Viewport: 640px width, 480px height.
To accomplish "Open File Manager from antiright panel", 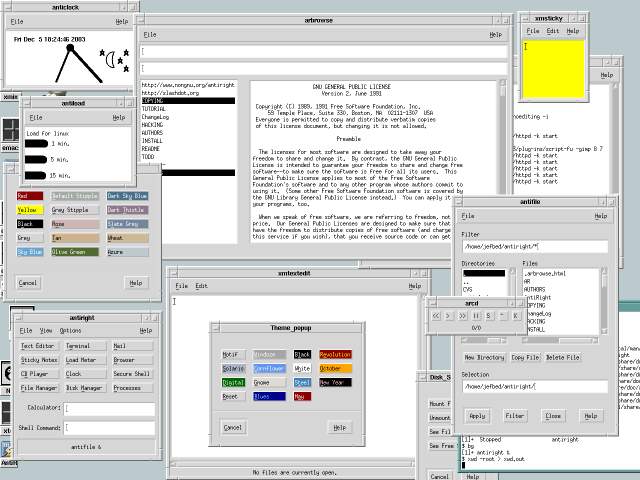I will tap(39, 387).
